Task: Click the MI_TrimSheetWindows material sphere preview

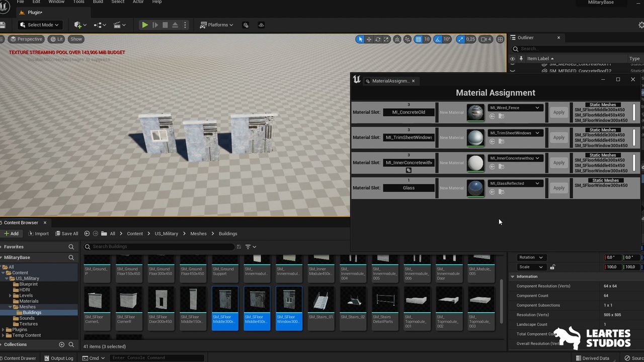Action: tap(475, 137)
